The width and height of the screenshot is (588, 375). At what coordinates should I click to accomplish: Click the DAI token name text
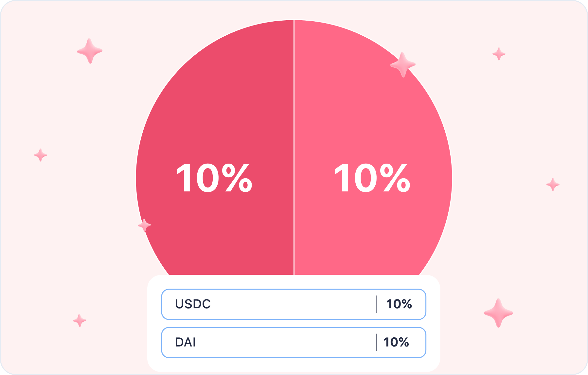[186, 343]
